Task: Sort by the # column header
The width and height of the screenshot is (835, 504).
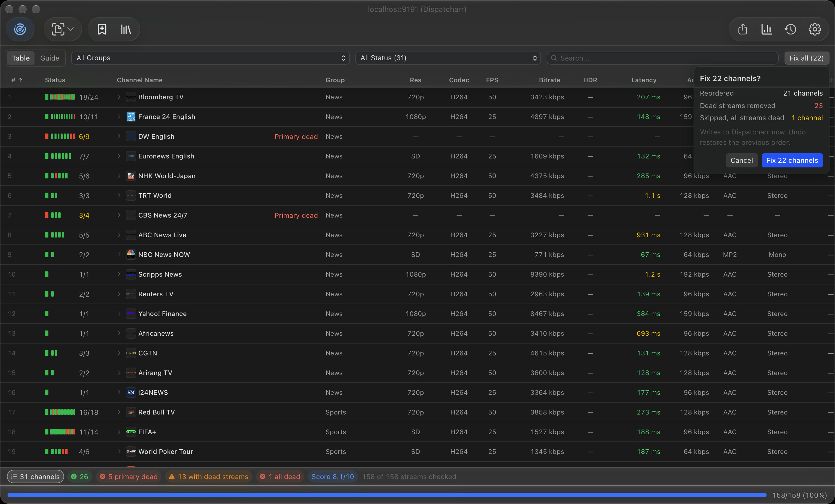Action: click(x=17, y=80)
